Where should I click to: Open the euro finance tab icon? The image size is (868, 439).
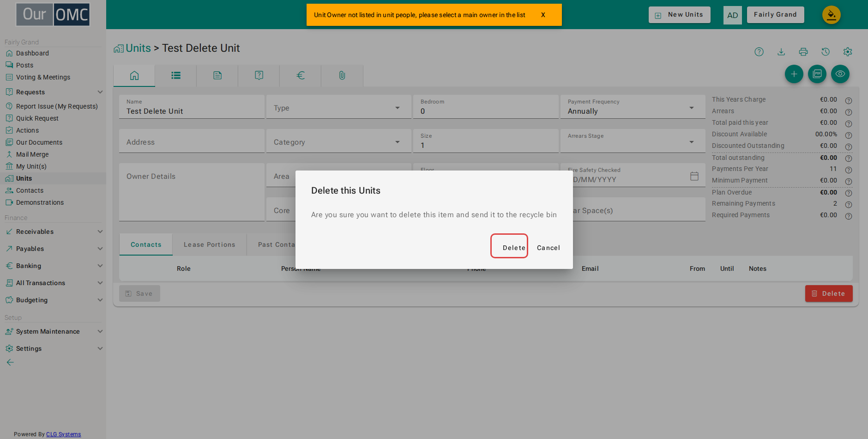coord(301,75)
